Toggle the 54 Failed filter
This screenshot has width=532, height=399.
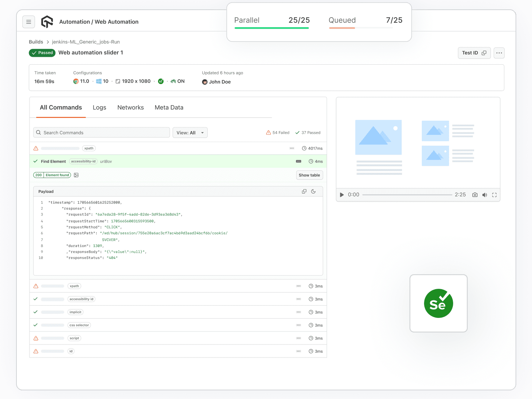point(278,132)
